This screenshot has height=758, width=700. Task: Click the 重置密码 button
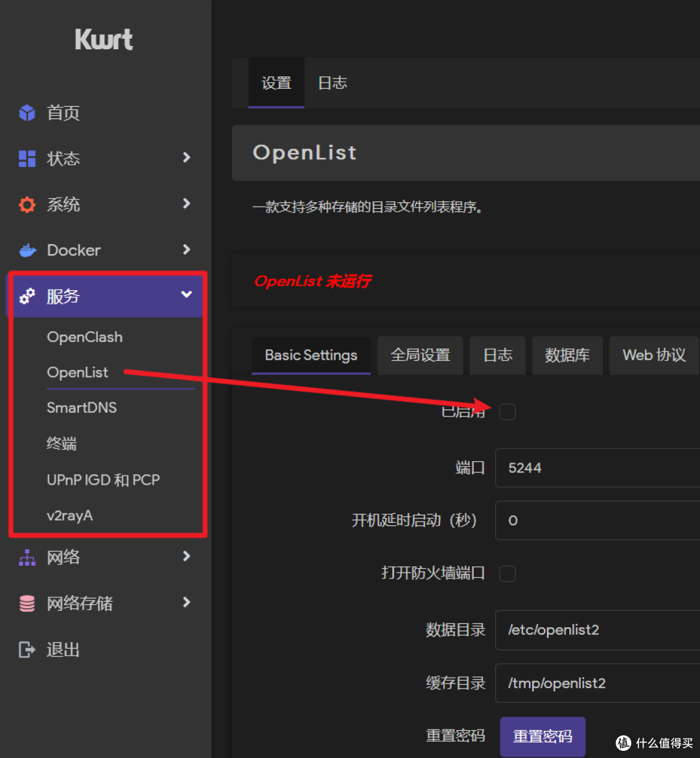tap(542, 736)
